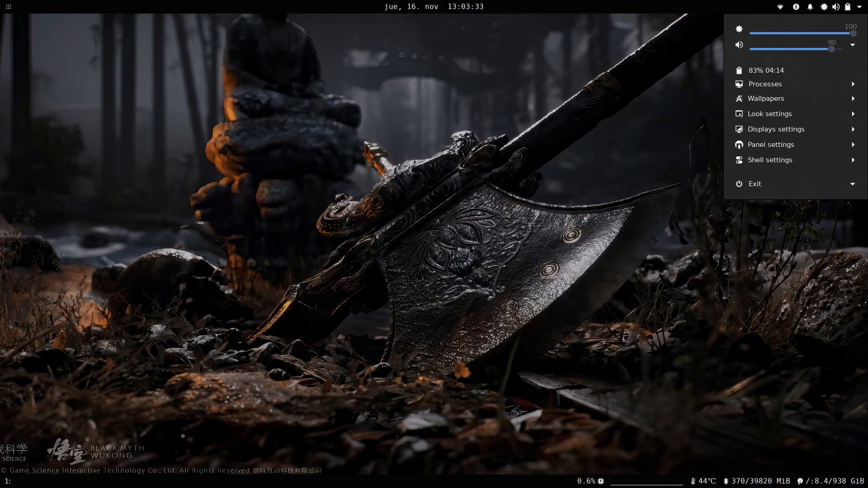Open Panel settings from the menu
The height and width of the screenshot is (488, 868).
coord(771,145)
